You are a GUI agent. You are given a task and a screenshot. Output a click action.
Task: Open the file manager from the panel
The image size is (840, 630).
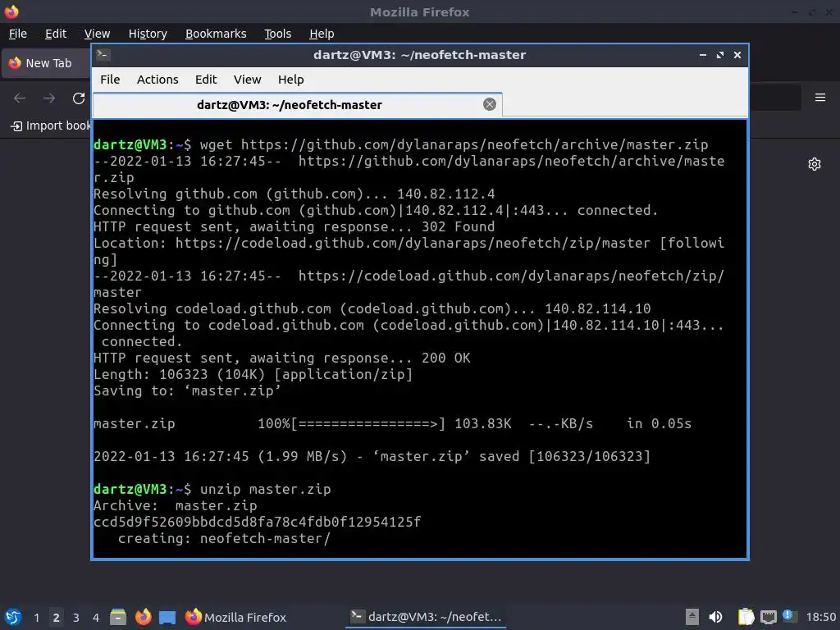click(x=118, y=617)
